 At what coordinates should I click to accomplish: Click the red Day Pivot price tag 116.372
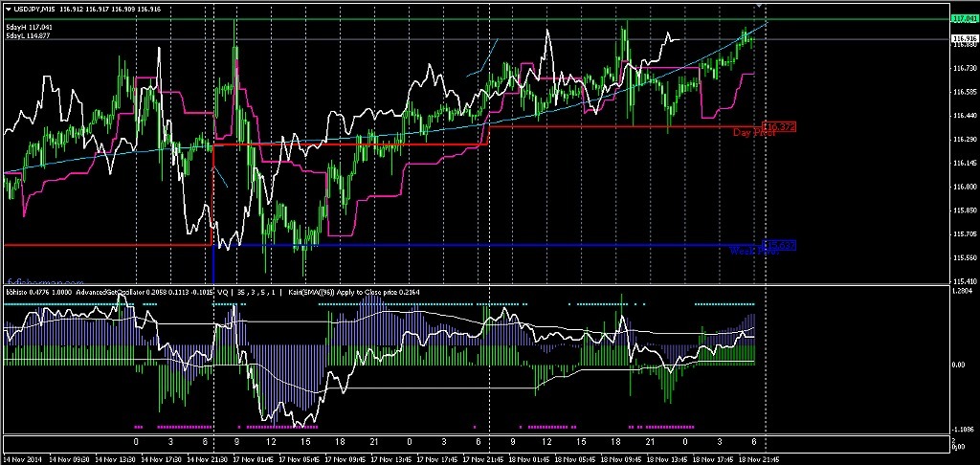(781, 126)
